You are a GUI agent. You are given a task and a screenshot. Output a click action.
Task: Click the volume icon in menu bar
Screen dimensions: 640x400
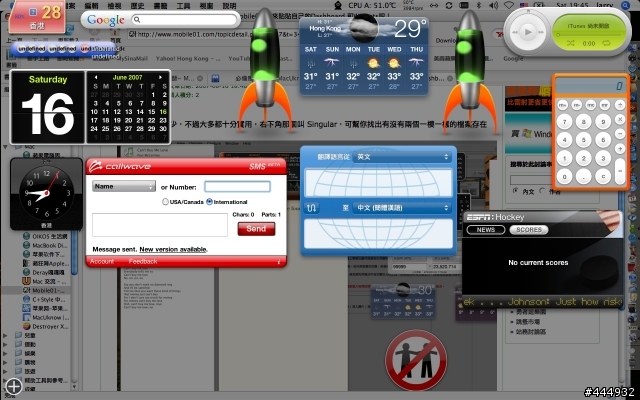pos(493,5)
